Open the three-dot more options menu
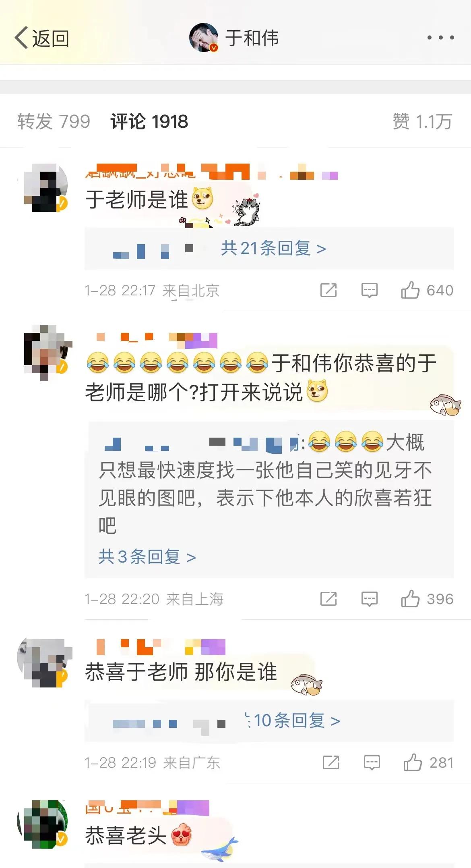The image size is (471, 868). [x=440, y=37]
